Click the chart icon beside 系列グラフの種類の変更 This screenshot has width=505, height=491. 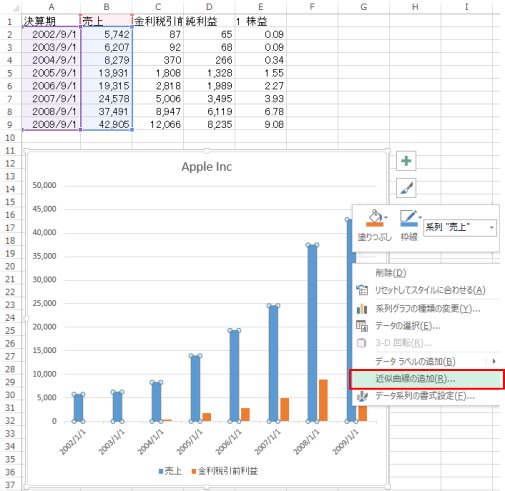pos(362,309)
